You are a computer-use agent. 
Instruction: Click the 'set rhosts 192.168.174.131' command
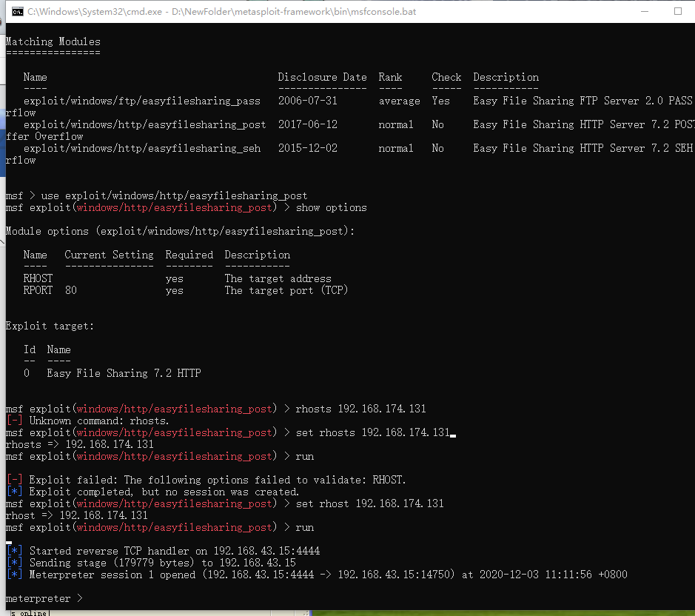[373, 433]
